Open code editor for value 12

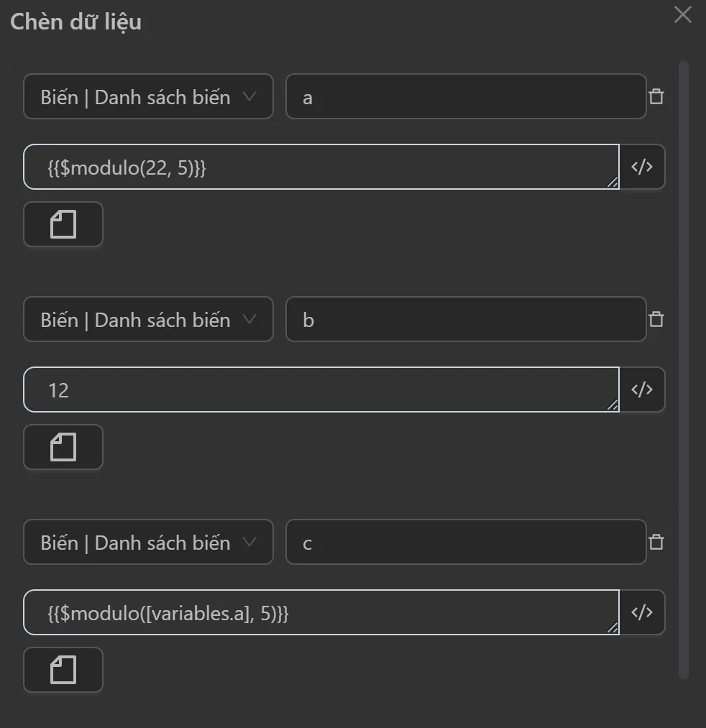point(642,390)
